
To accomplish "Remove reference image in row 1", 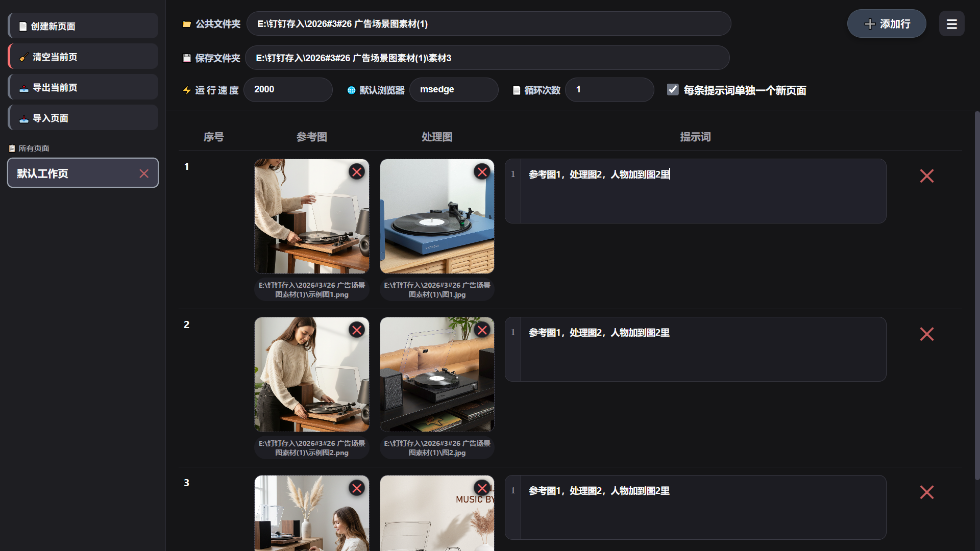I will coord(357,172).
